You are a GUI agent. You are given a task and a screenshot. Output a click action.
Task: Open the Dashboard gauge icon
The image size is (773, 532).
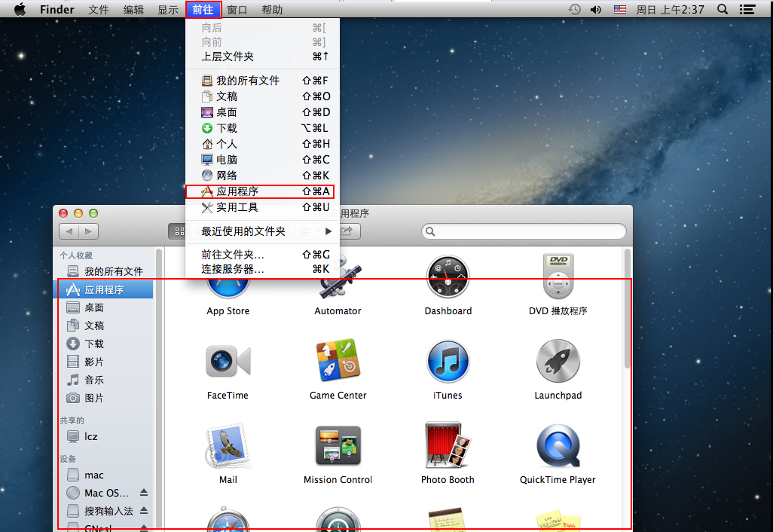(x=448, y=277)
